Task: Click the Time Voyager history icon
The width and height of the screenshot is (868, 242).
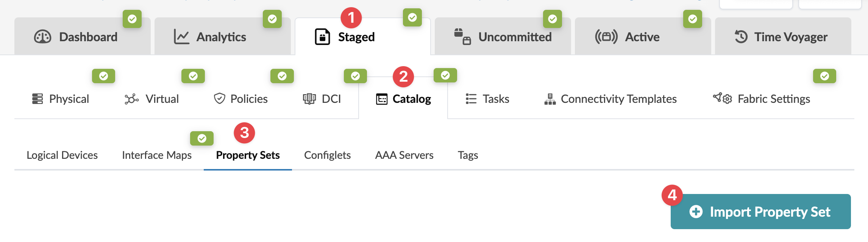Action: tap(741, 37)
